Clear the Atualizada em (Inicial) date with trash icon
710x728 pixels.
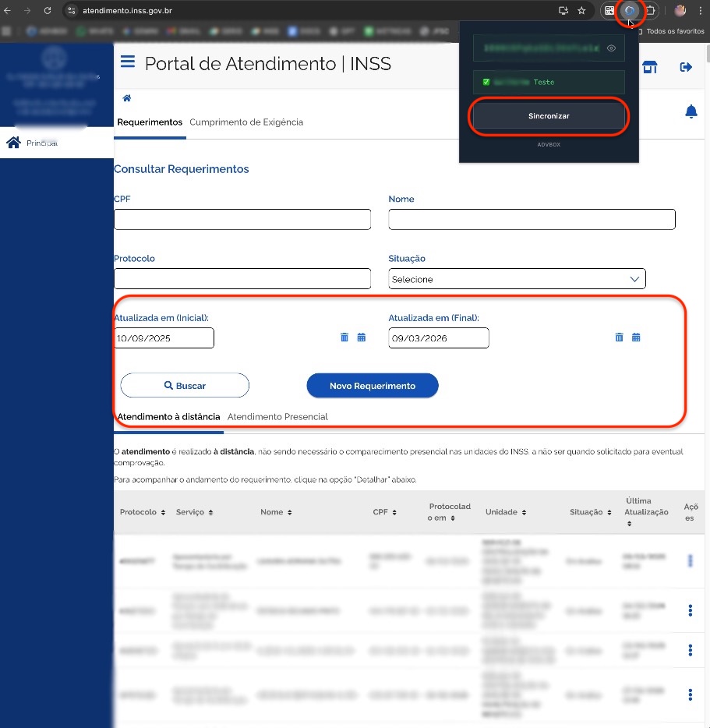point(344,337)
